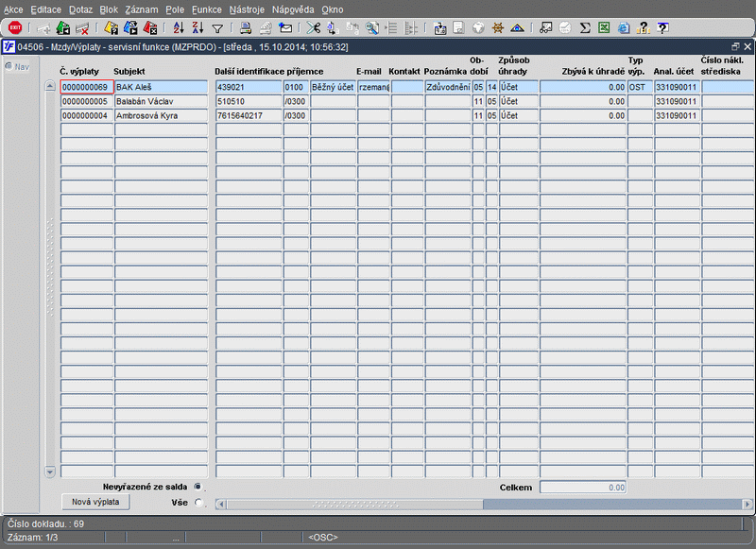The width and height of the screenshot is (756, 549).
Task: Open the Nástroje menu
Action: tap(247, 9)
